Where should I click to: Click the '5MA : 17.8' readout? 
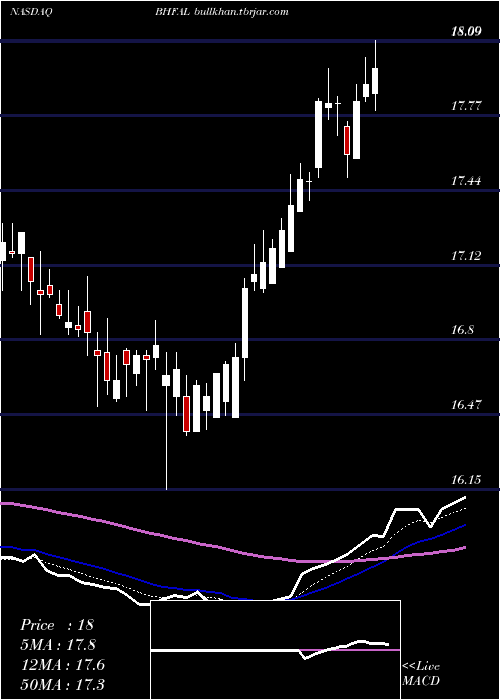[x=58, y=645]
